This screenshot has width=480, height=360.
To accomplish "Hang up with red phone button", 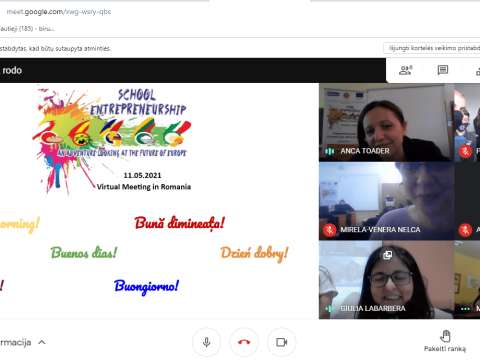I will point(244,342).
